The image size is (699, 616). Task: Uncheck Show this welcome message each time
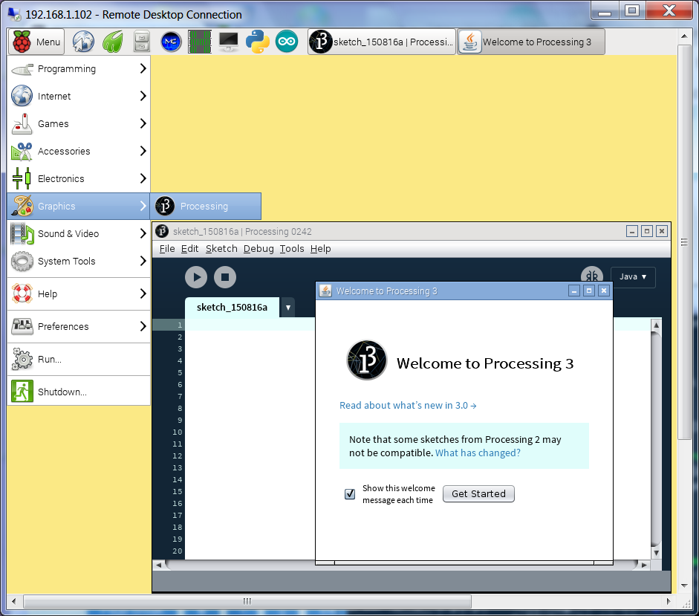350,494
